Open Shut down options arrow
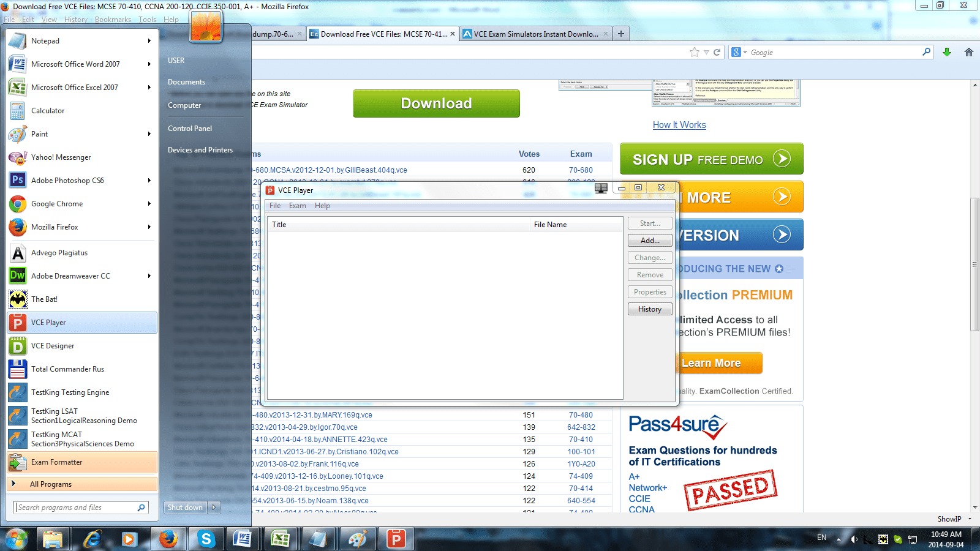 [x=214, y=508]
